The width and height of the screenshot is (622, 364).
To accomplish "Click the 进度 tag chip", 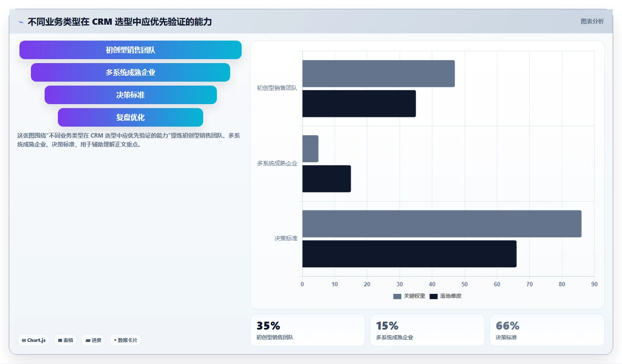I will tap(93, 340).
